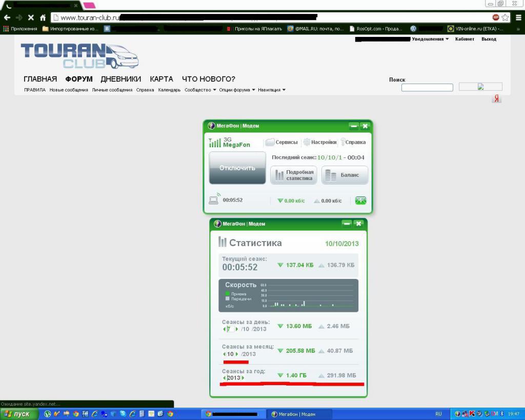The width and height of the screenshot is (525, 420).
Task: Go to the ФОРУМ tab
Action: tap(79, 79)
